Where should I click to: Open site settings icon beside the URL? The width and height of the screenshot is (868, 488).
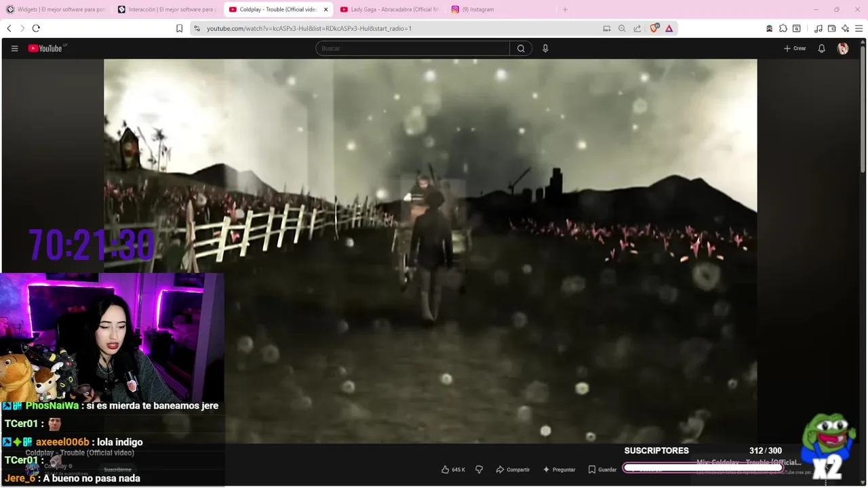tap(197, 28)
